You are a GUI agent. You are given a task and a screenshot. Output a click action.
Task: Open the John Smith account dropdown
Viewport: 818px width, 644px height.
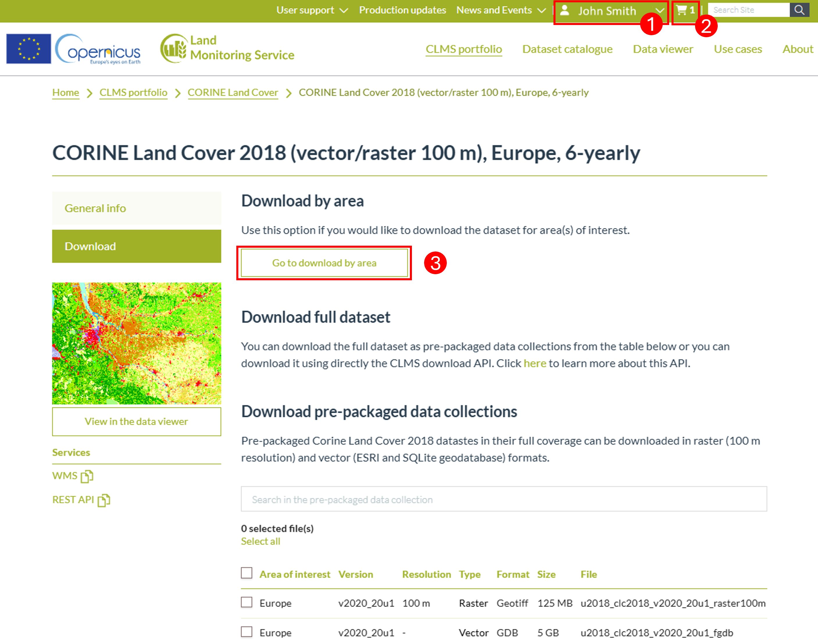pos(611,11)
